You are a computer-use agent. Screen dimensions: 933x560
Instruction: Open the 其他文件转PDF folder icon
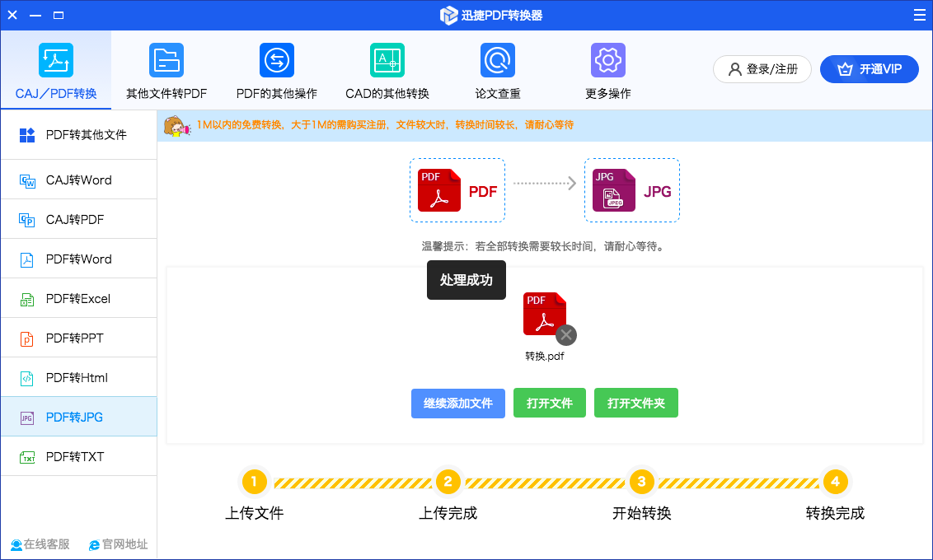166,60
